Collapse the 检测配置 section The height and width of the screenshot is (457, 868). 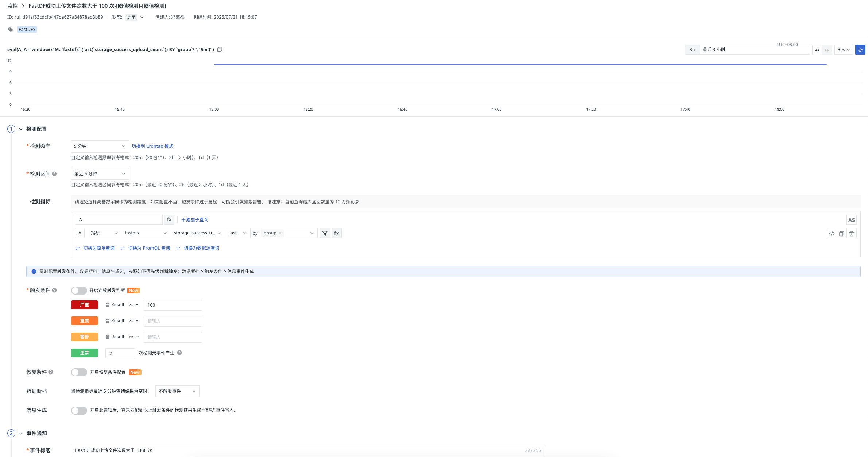click(x=21, y=129)
